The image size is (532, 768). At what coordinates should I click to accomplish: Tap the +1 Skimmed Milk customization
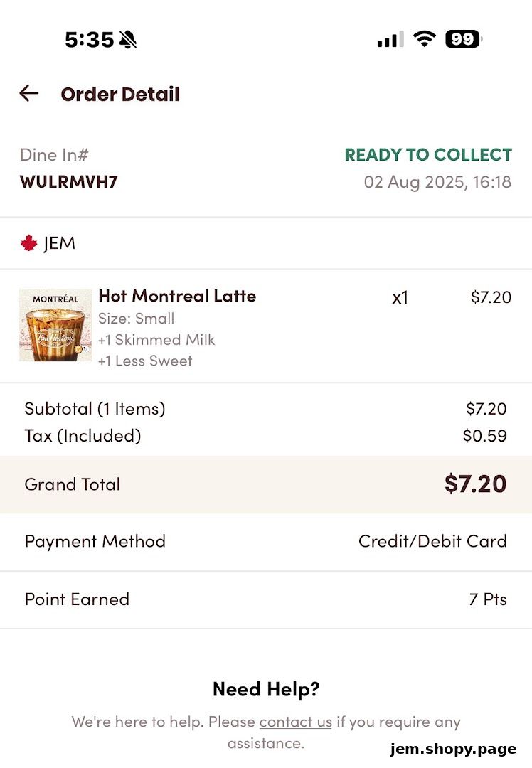click(x=156, y=340)
